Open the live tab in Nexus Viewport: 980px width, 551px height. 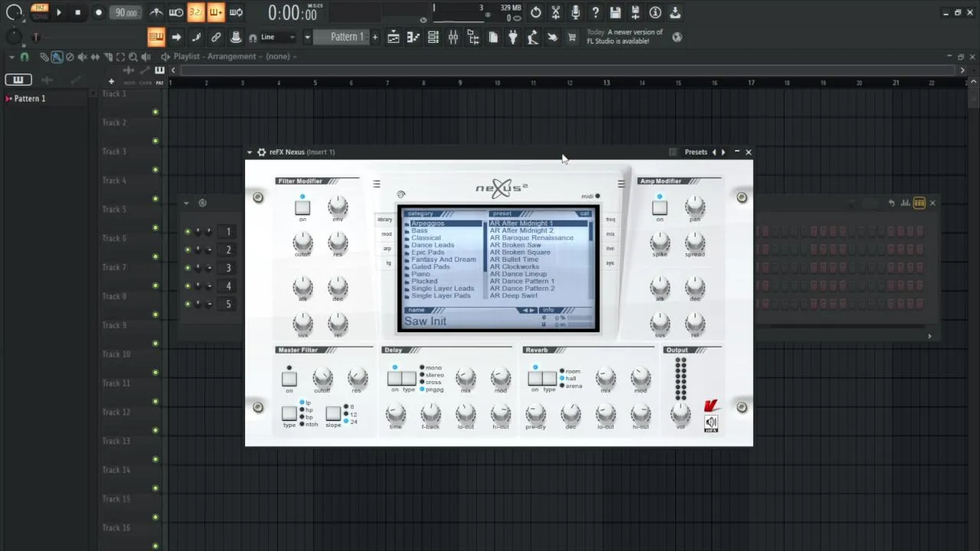click(x=610, y=249)
